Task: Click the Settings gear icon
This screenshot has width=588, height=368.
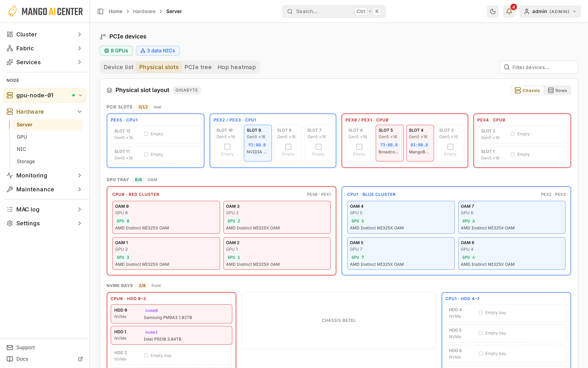Action: point(10,223)
